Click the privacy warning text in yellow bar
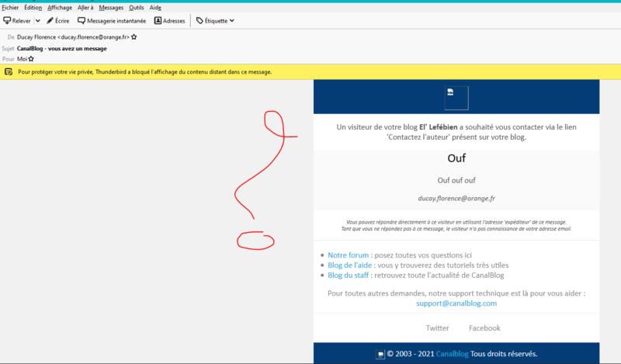 pyautogui.click(x=145, y=71)
